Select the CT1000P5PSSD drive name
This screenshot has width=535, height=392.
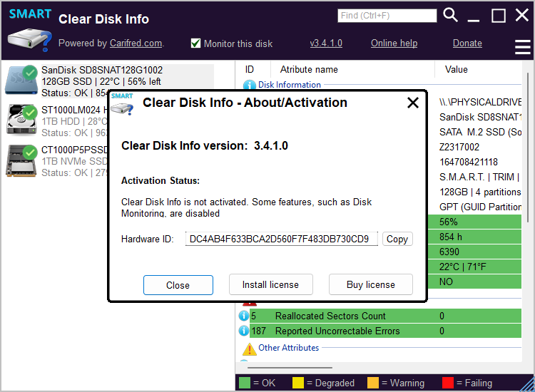pos(75,150)
